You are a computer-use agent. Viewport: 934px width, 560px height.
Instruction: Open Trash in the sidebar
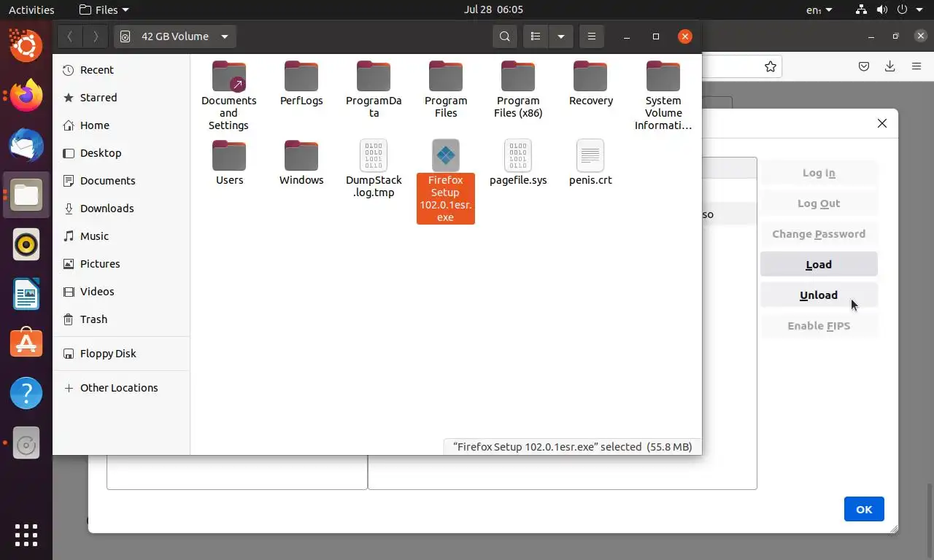coord(121,319)
